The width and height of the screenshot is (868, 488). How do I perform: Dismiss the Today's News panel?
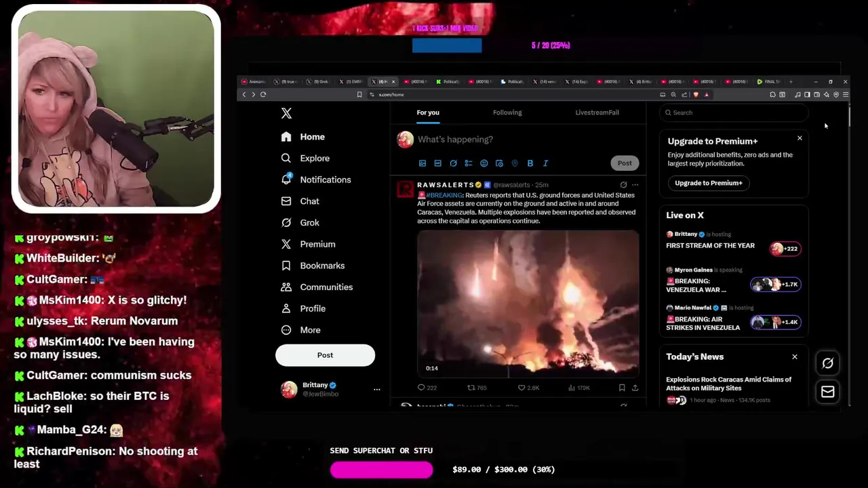(795, 357)
